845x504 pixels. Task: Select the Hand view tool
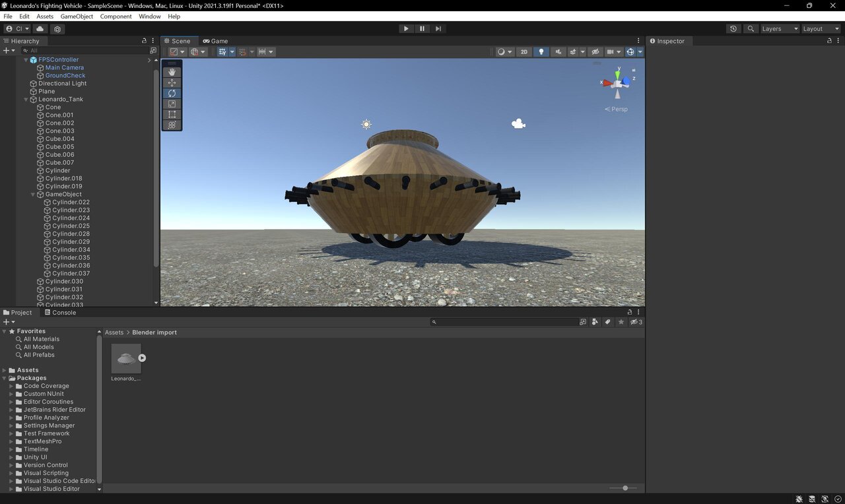coord(172,72)
